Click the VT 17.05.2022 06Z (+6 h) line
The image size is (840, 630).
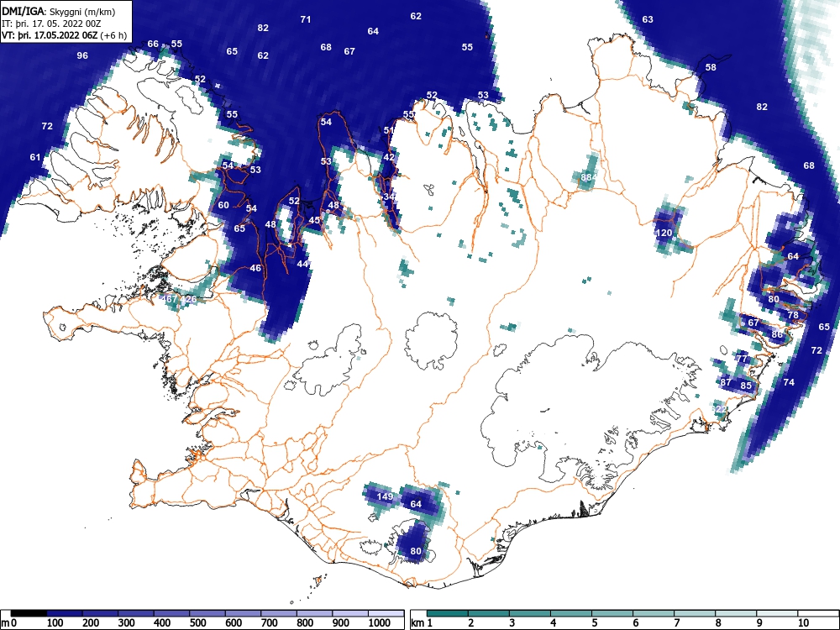pyautogui.click(x=65, y=36)
